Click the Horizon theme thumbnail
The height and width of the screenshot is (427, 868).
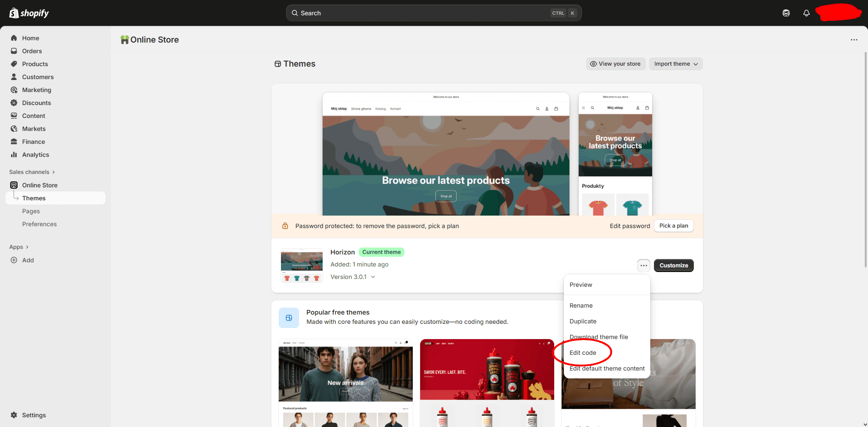(x=301, y=265)
